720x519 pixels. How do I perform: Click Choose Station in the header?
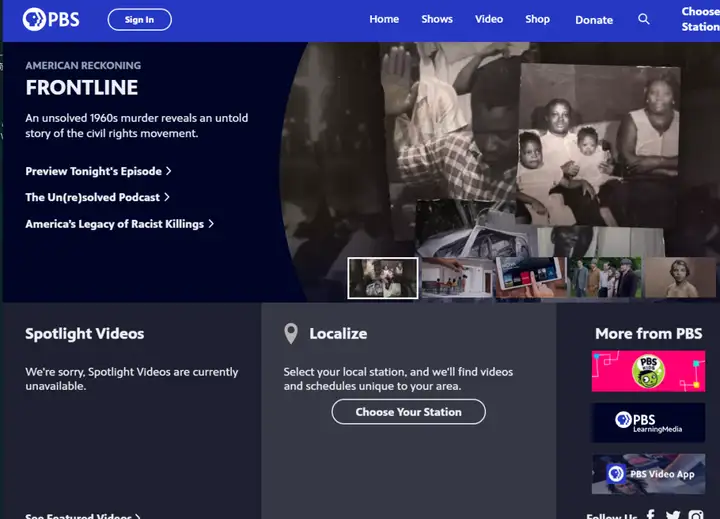click(700, 19)
